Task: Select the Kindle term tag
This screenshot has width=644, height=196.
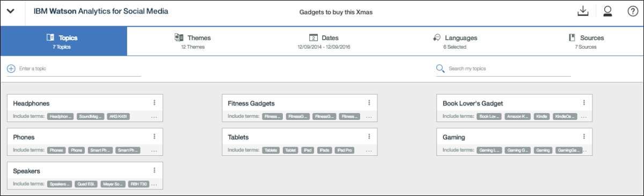Action: (x=541, y=116)
